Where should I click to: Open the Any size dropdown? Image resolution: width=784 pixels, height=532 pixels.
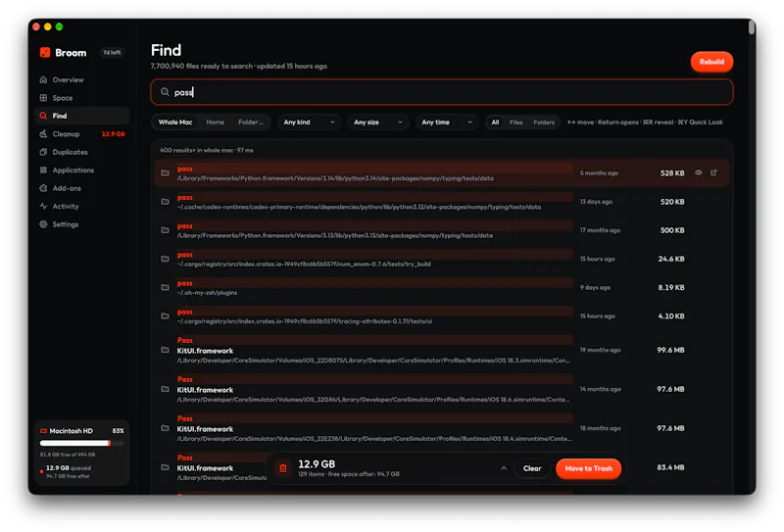click(378, 122)
